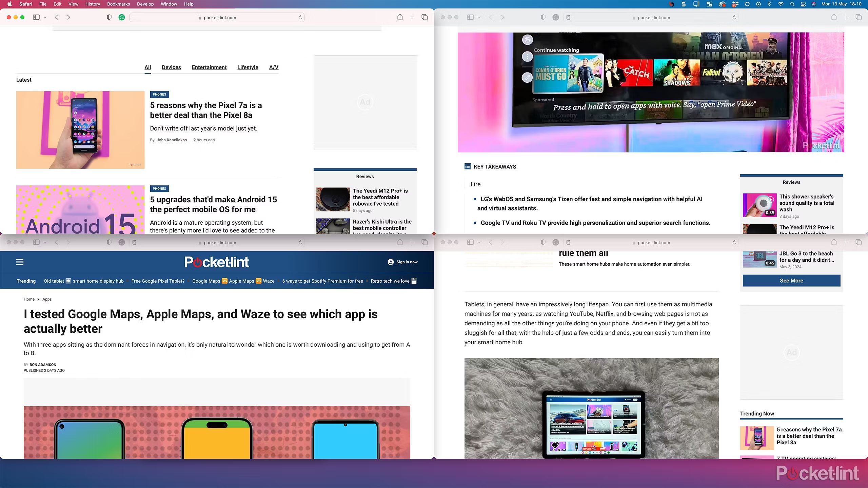Screen dimensions: 868x488
Task: Open '5 reasons why the Pixel 7a' headline
Action: tap(206, 110)
